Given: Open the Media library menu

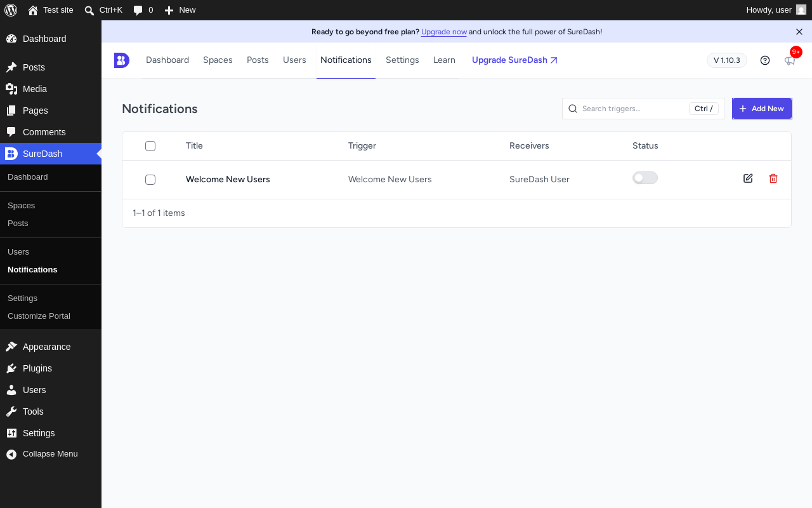Looking at the screenshot, I should point(51,89).
